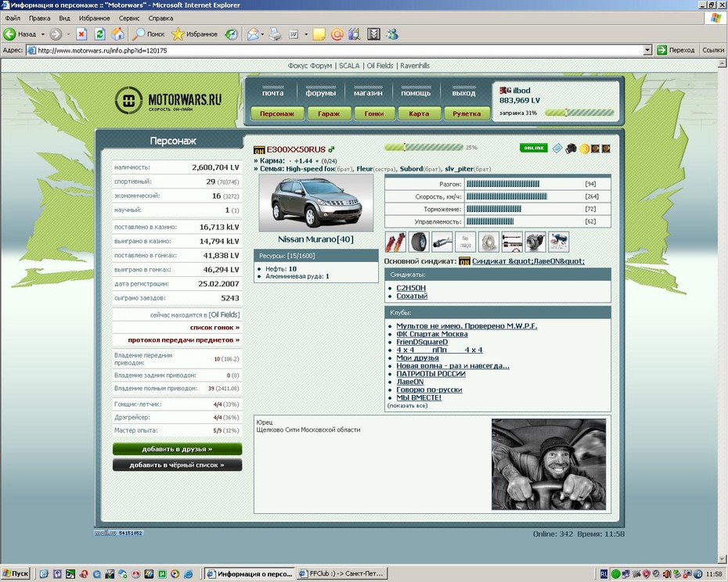The height and width of the screenshot is (582, 728).
Task: Click the gold coin icon in profile header
Action: (584, 149)
